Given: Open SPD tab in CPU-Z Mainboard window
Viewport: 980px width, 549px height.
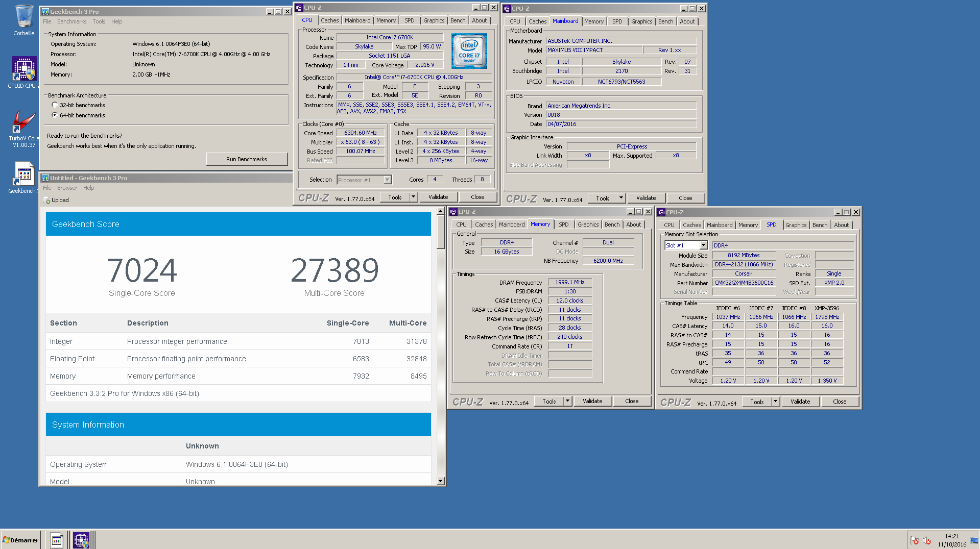Looking at the screenshot, I should pos(617,21).
